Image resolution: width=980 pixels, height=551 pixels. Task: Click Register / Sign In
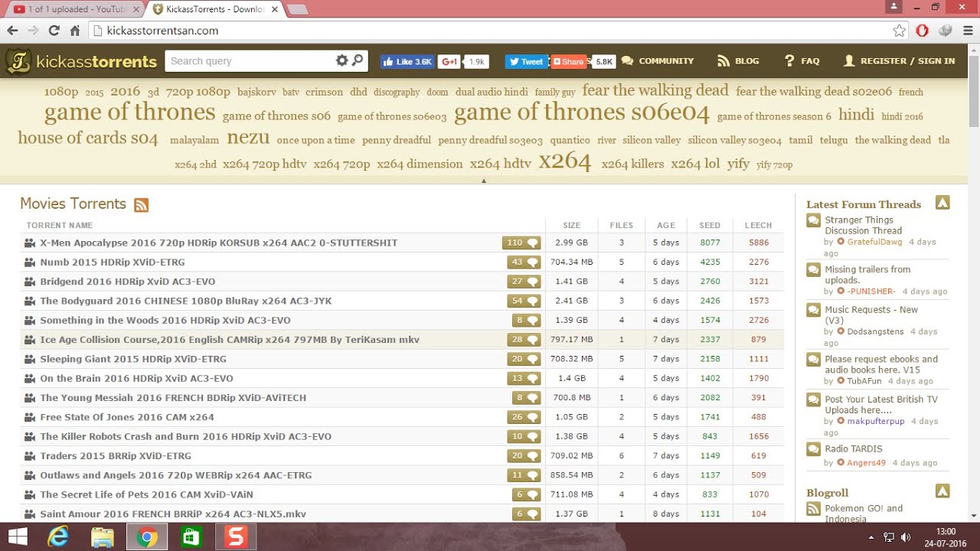899,61
